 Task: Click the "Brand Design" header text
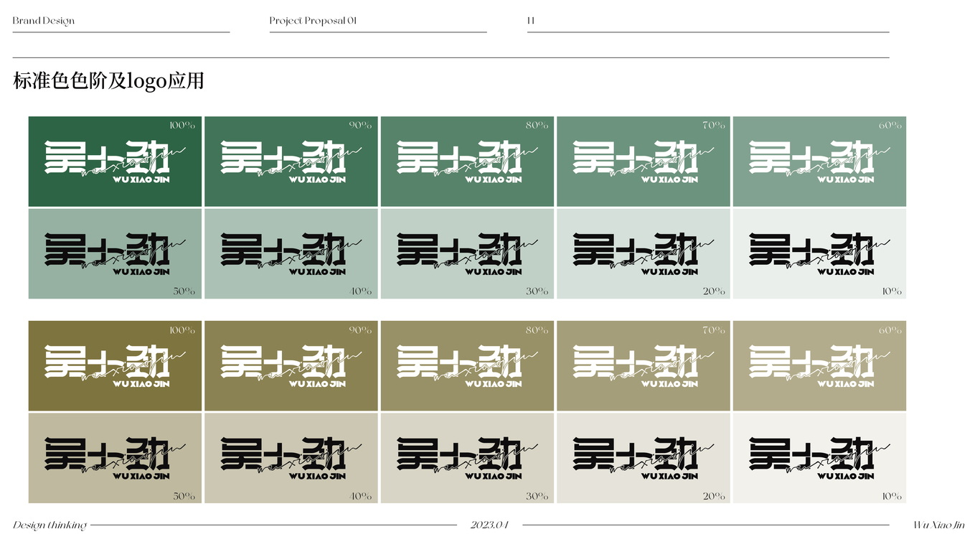tap(44, 21)
